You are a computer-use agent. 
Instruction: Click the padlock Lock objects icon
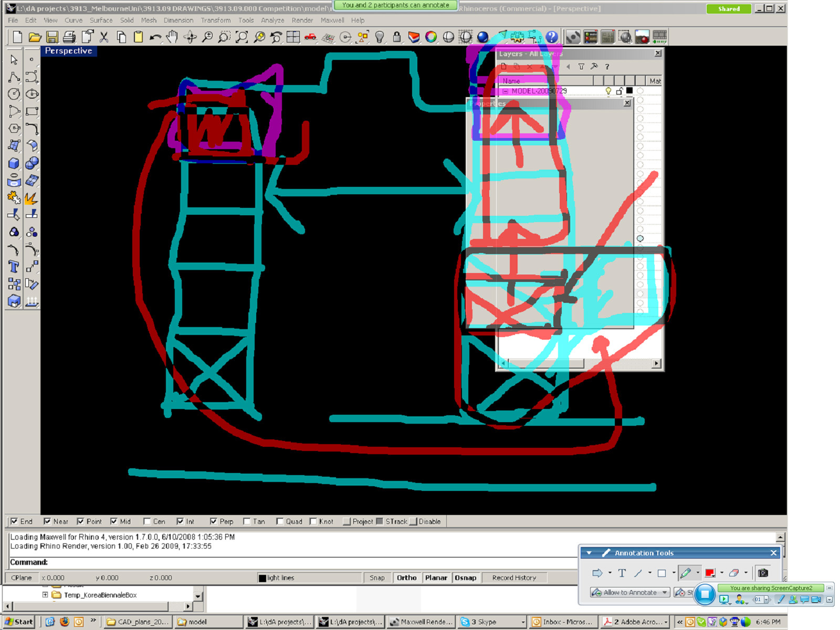[397, 37]
